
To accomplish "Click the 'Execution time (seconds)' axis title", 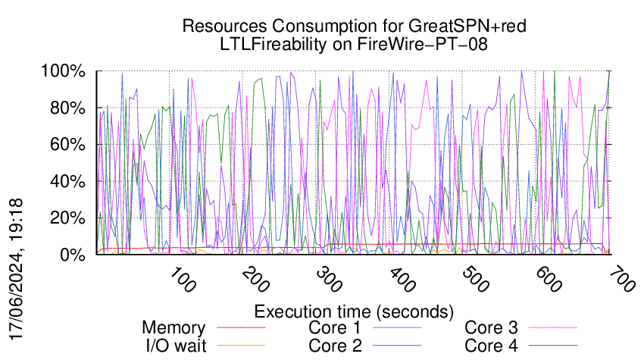I will click(354, 311).
